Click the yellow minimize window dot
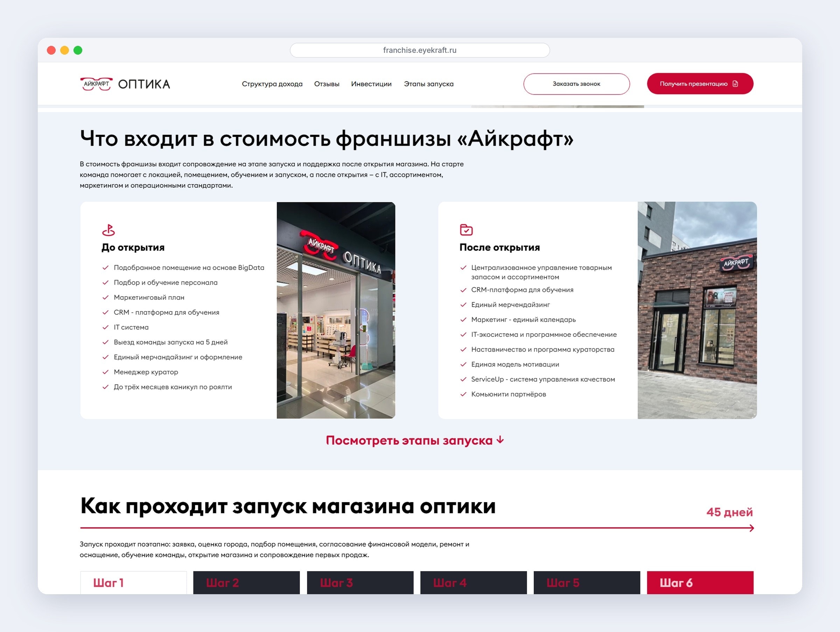 click(64, 50)
